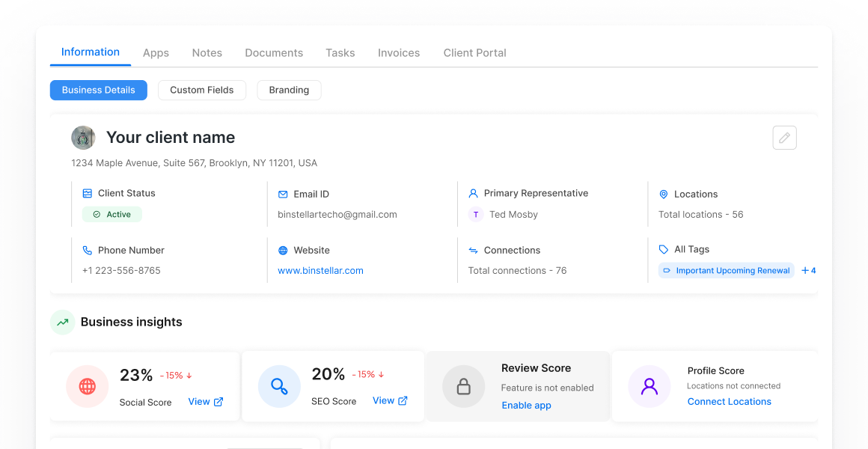868x449 pixels.
Task: Click the external link icon next to SEO Score View
Action: click(x=403, y=401)
